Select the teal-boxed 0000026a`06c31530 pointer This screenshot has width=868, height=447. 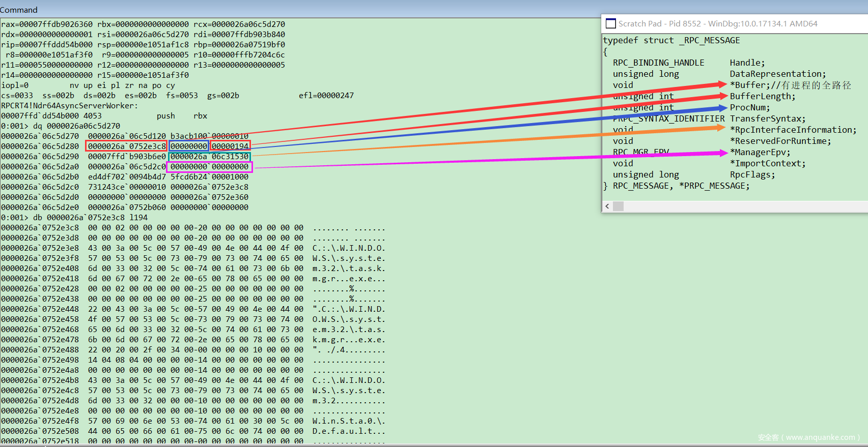click(209, 157)
